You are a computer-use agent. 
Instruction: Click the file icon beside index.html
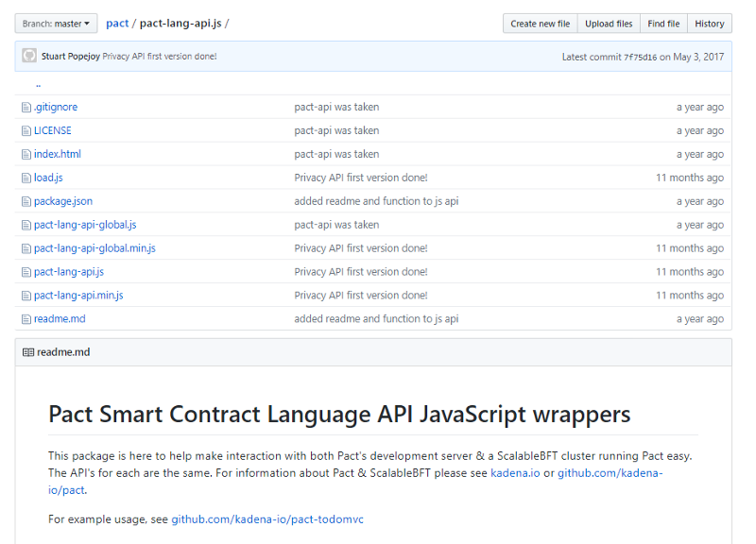[26, 155]
